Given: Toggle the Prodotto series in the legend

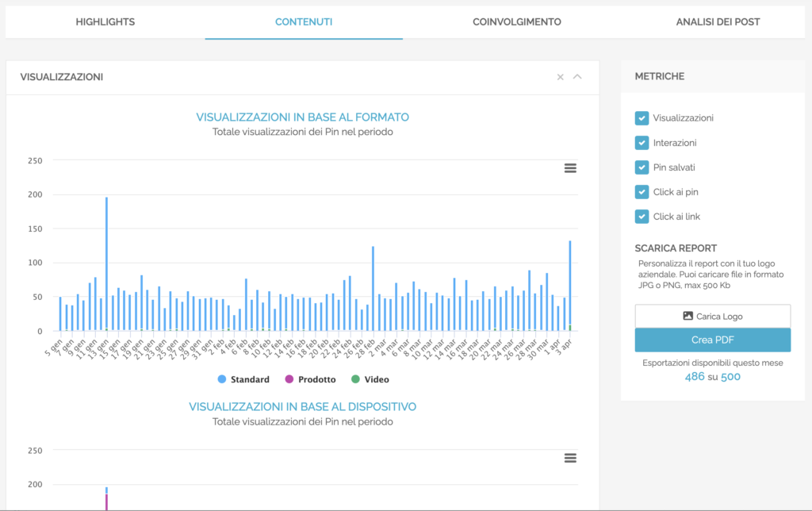Looking at the screenshot, I should coord(311,379).
